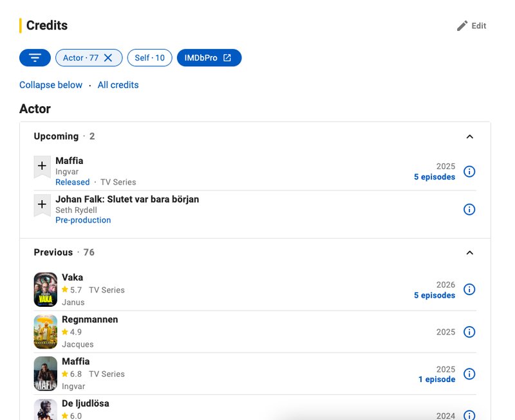Click the Edit pencil icon
Image resolution: width=515 pixels, height=420 pixels.
(462, 26)
